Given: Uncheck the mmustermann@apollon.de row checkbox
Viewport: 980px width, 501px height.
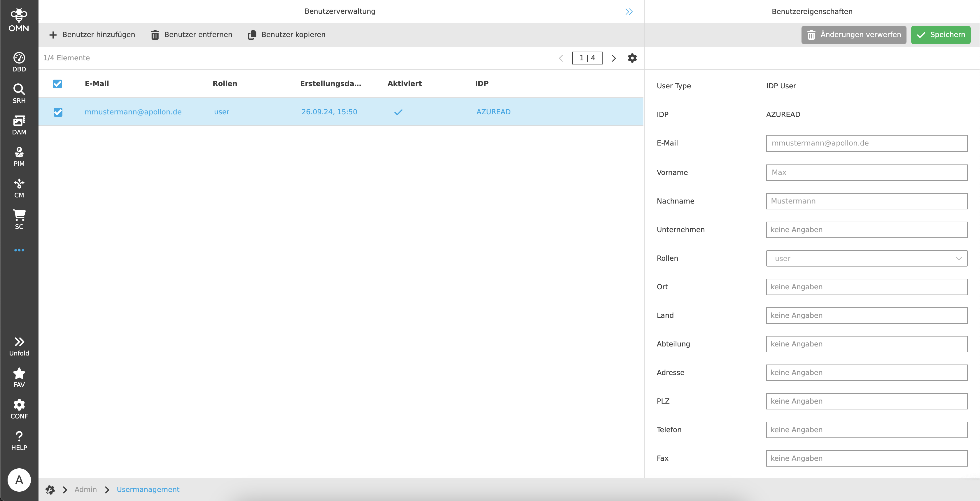Looking at the screenshot, I should coord(57,112).
